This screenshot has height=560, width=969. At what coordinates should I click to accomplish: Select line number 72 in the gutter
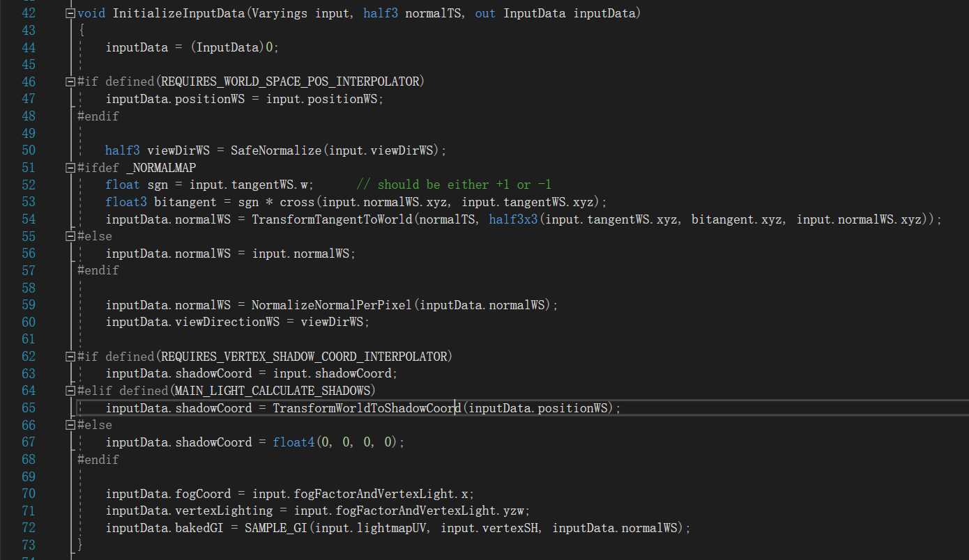coord(29,528)
